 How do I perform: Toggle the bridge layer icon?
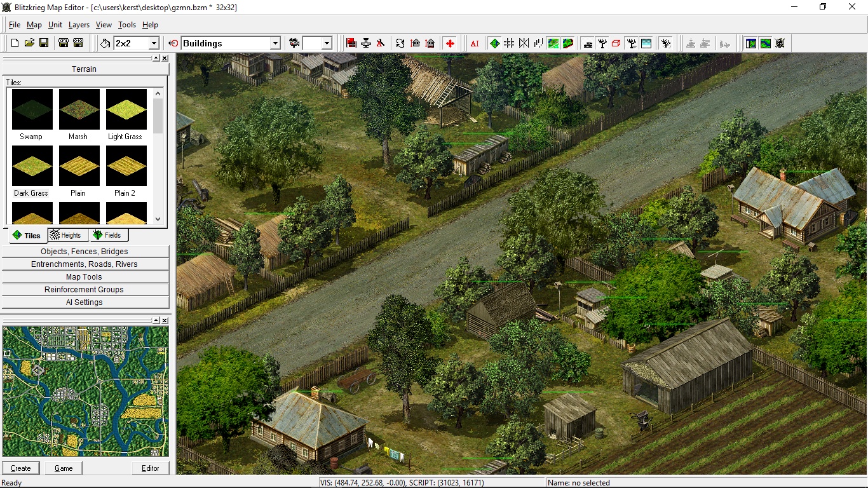pyautogui.click(x=588, y=43)
